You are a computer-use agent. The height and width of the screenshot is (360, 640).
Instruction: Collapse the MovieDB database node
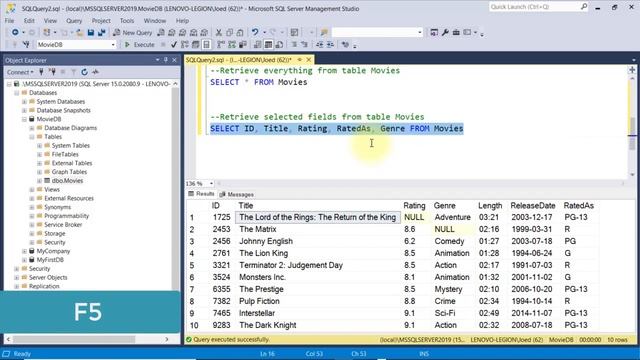pos(24,119)
